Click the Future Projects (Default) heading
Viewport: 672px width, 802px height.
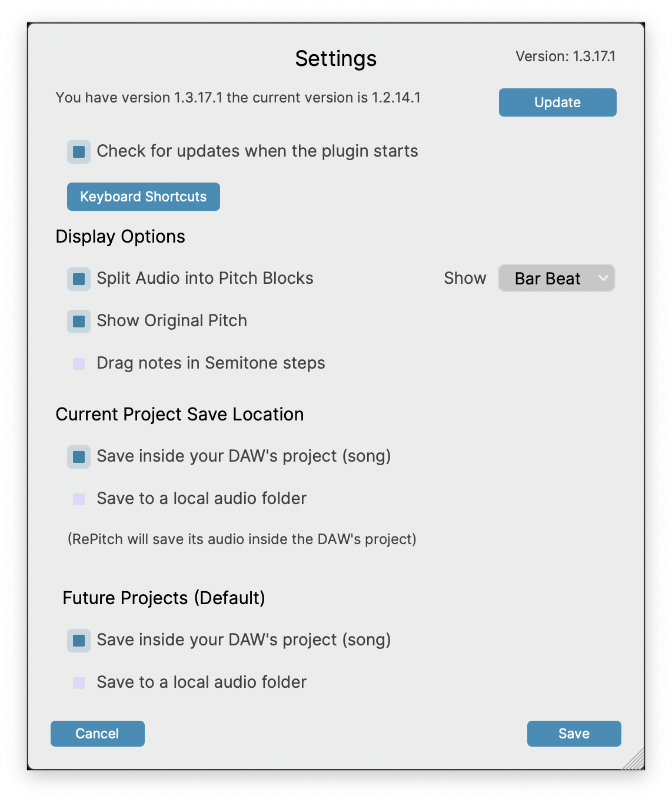pos(164,598)
